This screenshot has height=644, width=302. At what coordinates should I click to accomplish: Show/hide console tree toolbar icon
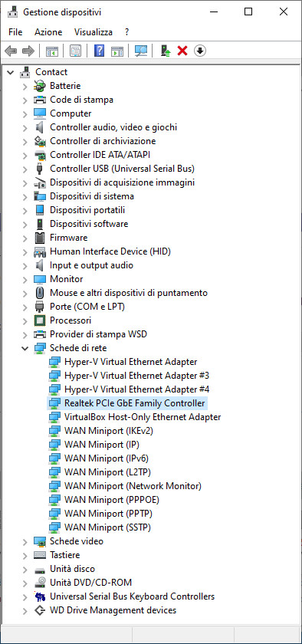point(52,51)
